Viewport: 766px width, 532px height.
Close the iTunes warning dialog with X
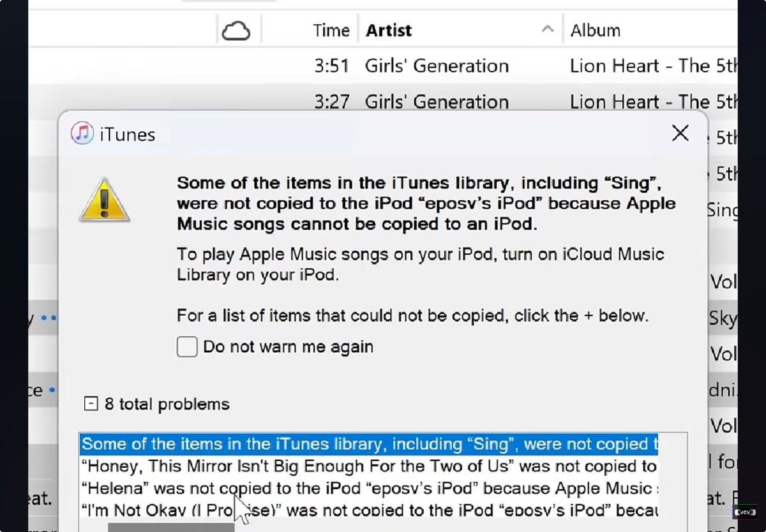pos(680,133)
